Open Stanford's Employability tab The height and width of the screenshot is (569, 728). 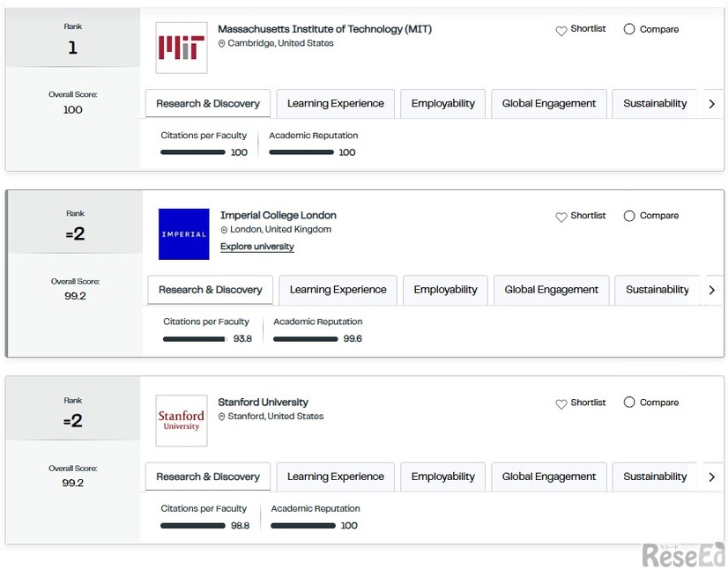(443, 477)
